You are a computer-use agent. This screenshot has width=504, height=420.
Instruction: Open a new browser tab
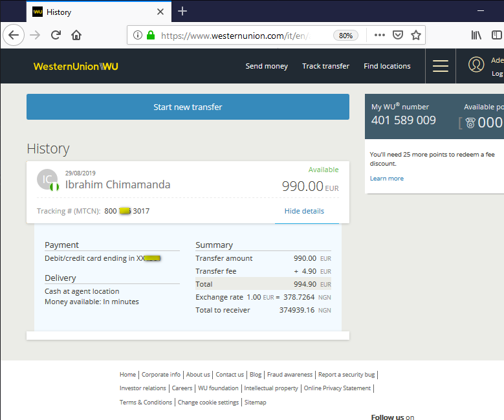point(182,11)
